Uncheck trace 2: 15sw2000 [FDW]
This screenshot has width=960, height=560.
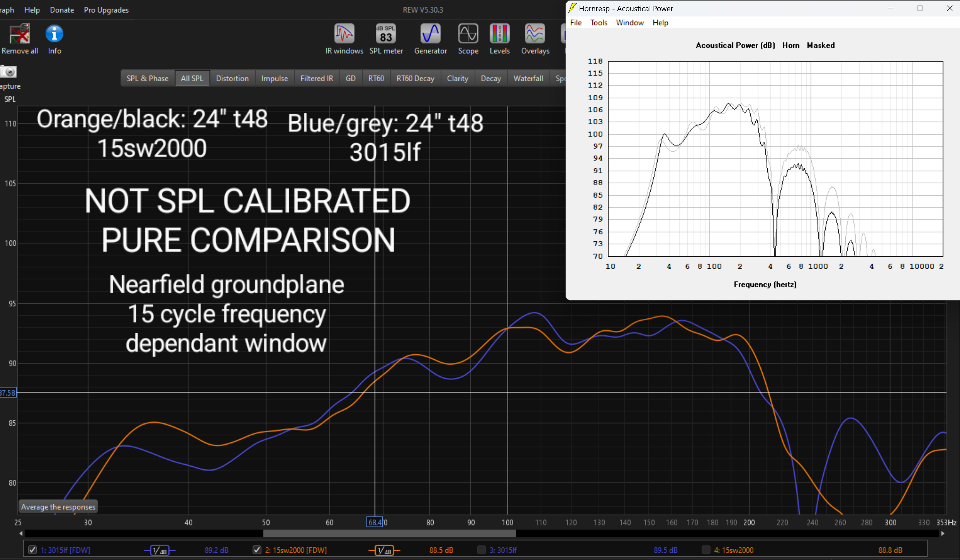tap(257, 550)
